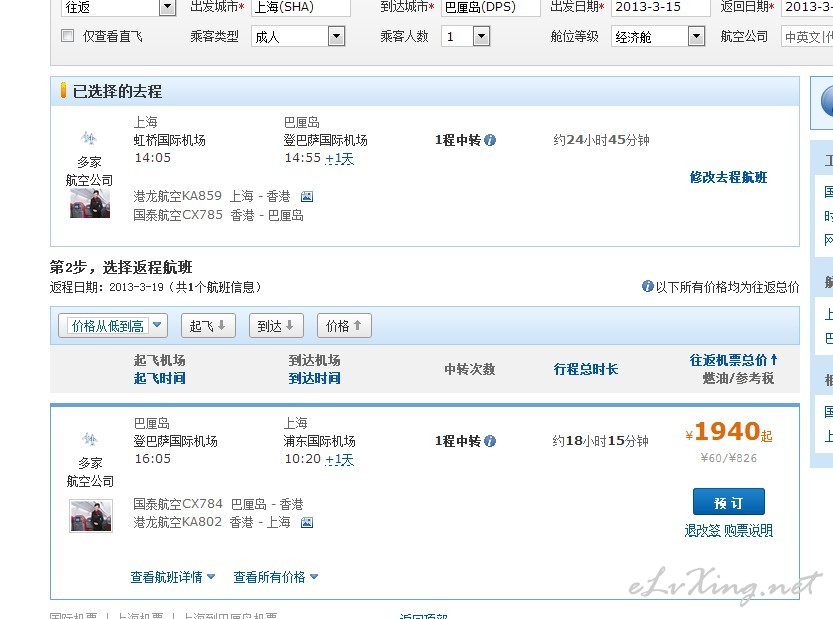Open photo icon next to KA859 上海 - 香港

click(x=307, y=197)
